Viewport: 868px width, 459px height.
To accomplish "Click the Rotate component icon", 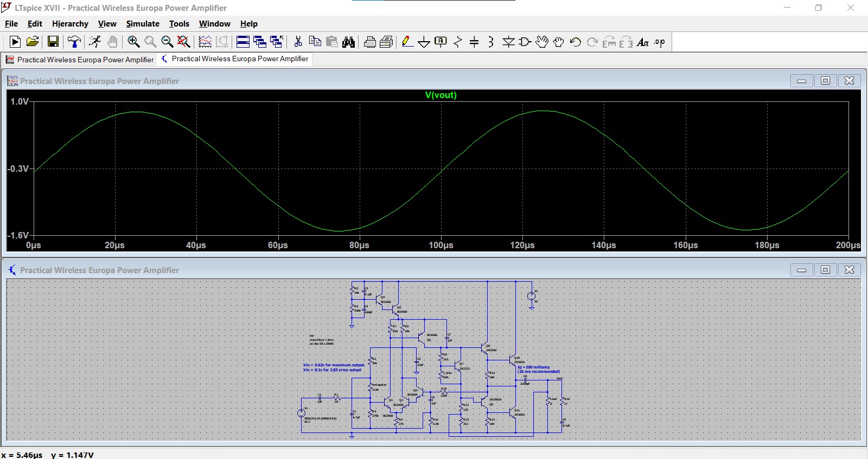I will [609, 42].
